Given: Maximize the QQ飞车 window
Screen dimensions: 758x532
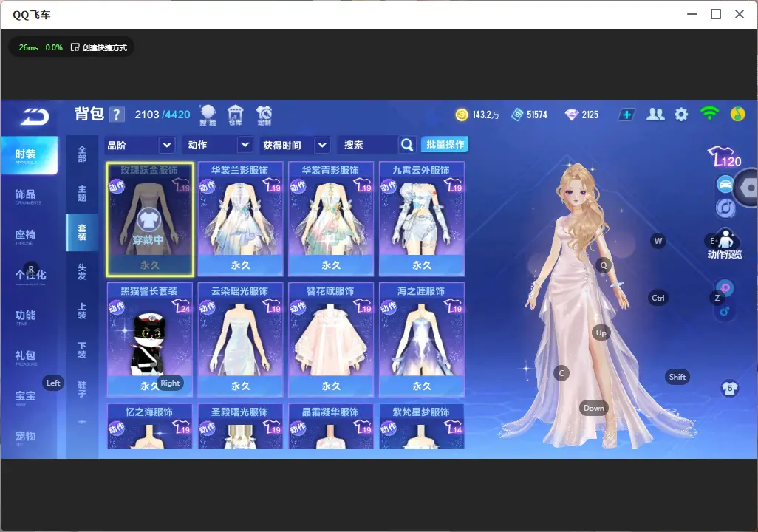Looking at the screenshot, I should tap(716, 15).
